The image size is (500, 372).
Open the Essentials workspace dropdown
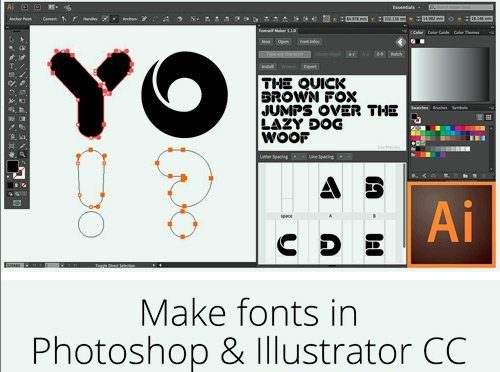[x=406, y=7]
